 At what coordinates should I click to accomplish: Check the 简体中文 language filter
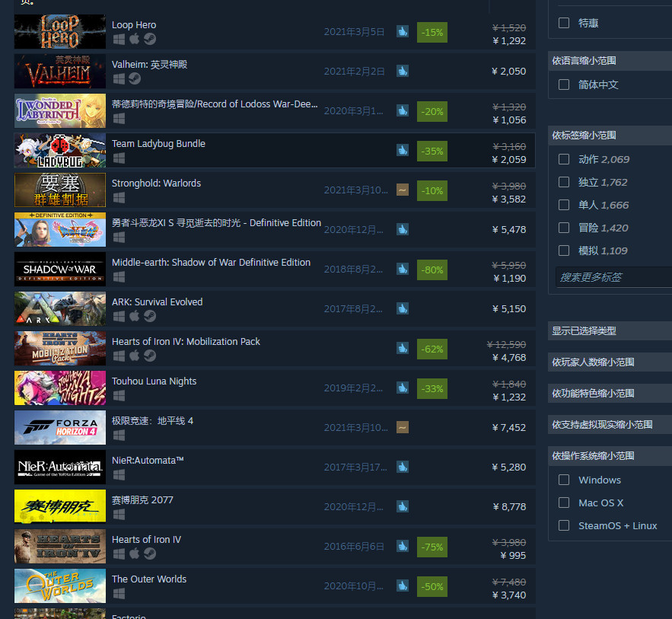[564, 85]
